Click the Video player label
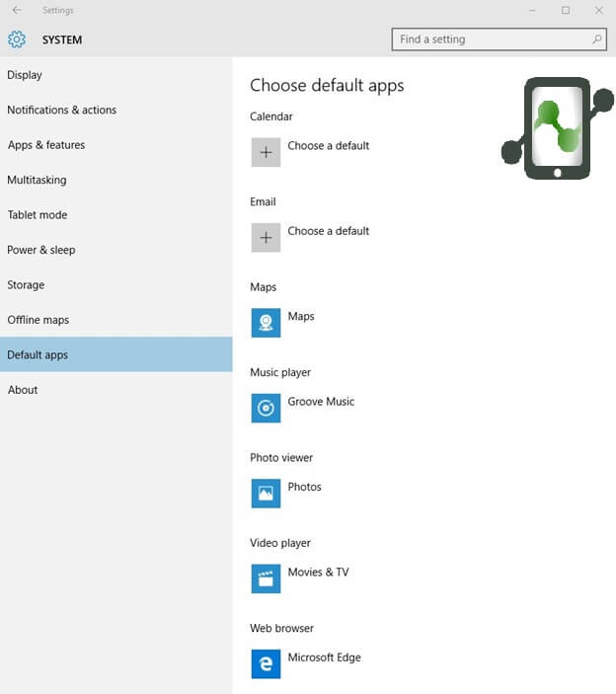 pos(280,543)
